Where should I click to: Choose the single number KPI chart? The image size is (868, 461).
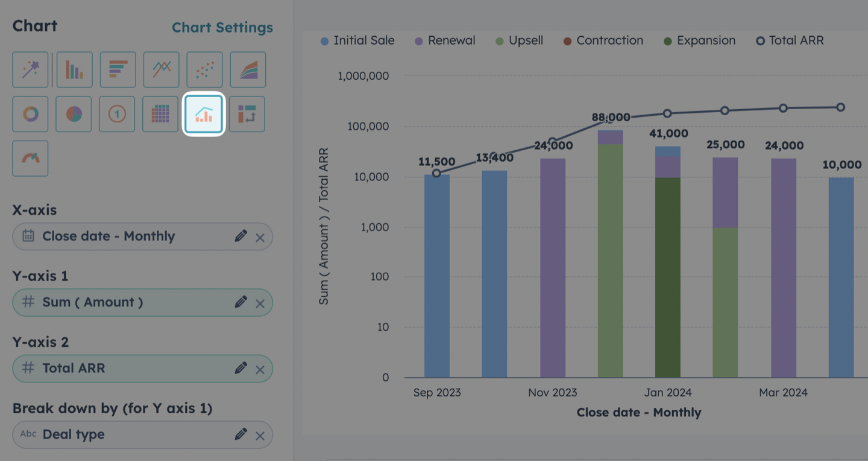tap(117, 113)
